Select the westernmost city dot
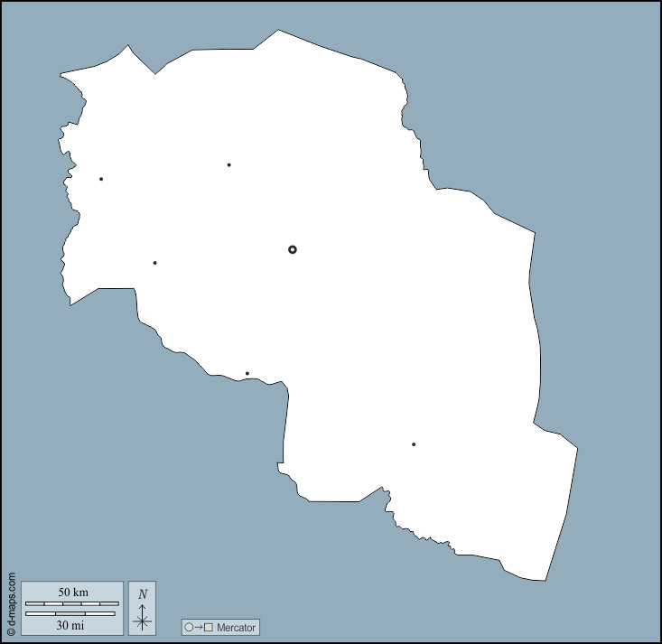 (x=101, y=179)
